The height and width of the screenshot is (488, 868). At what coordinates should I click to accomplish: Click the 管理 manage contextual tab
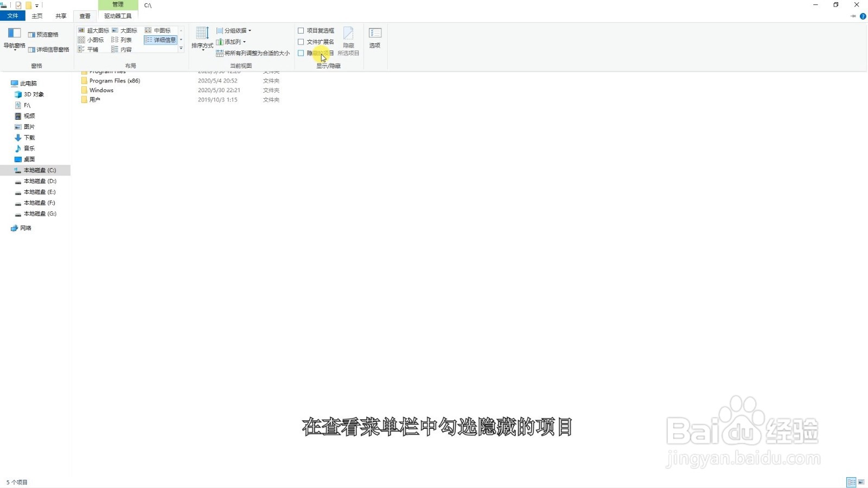click(x=118, y=5)
